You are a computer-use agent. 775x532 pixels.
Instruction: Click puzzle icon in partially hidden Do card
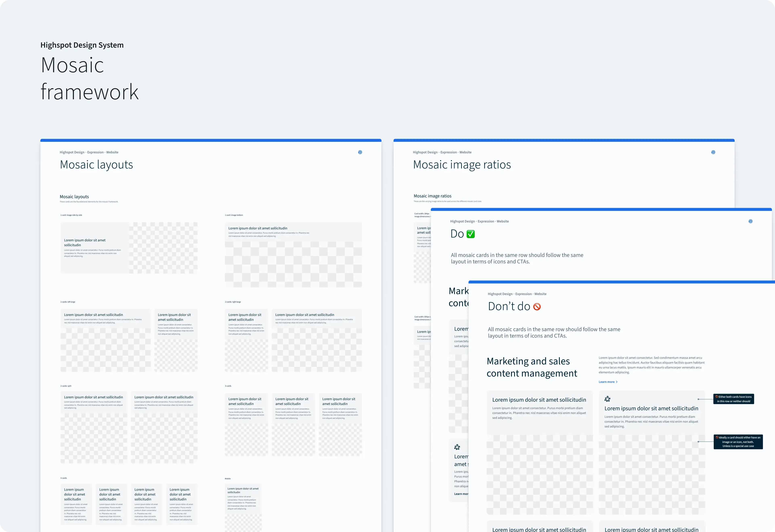point(457,447)
